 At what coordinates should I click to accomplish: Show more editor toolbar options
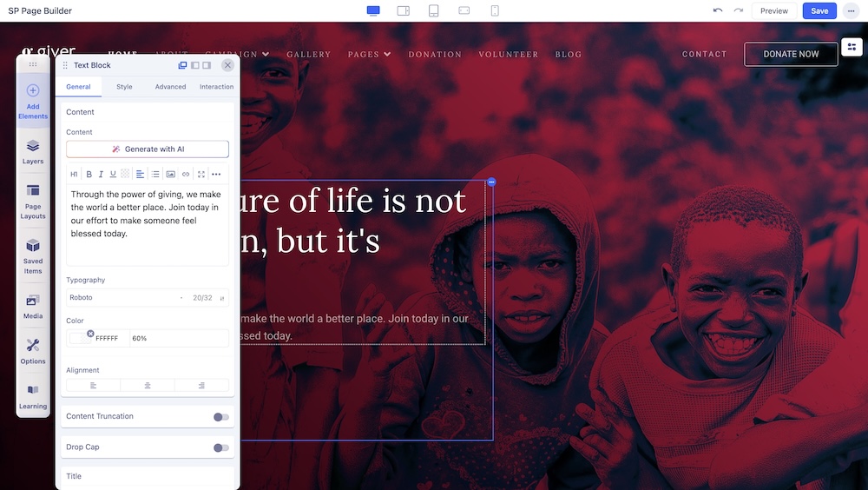tap(216, 174)
